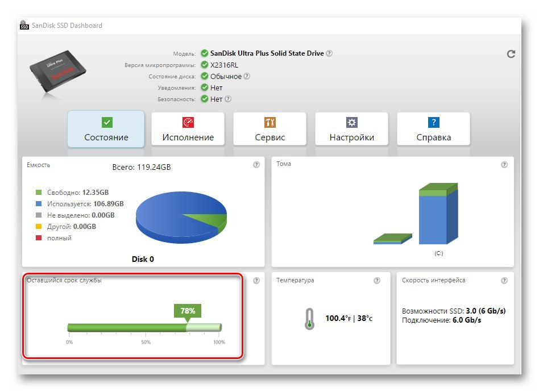This screenshot has height=392, width=539.
Task: Click the blue Используется legend swatch
Action: pos(39,204)
